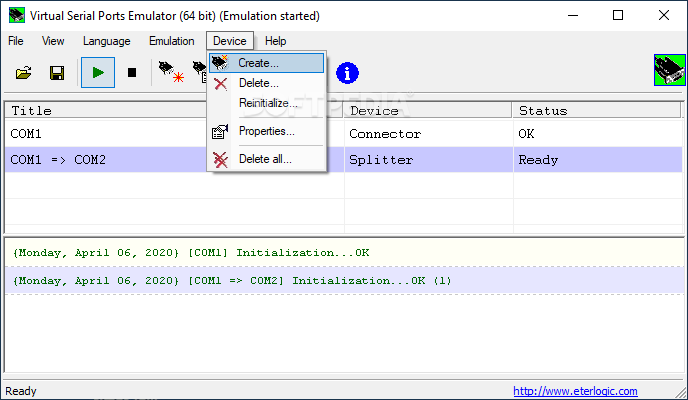The image size is (688, 400).
Task: Click the Properties menu icon
Action: 220,131
